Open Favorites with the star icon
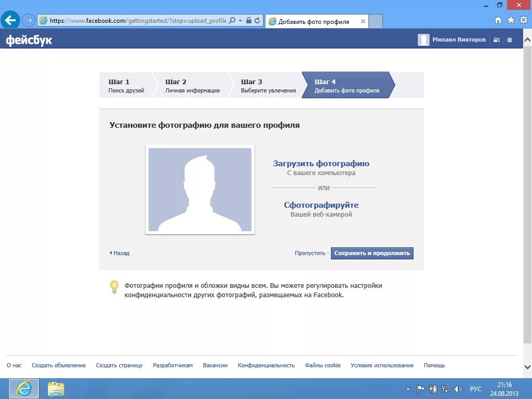 tap(511, 20)
